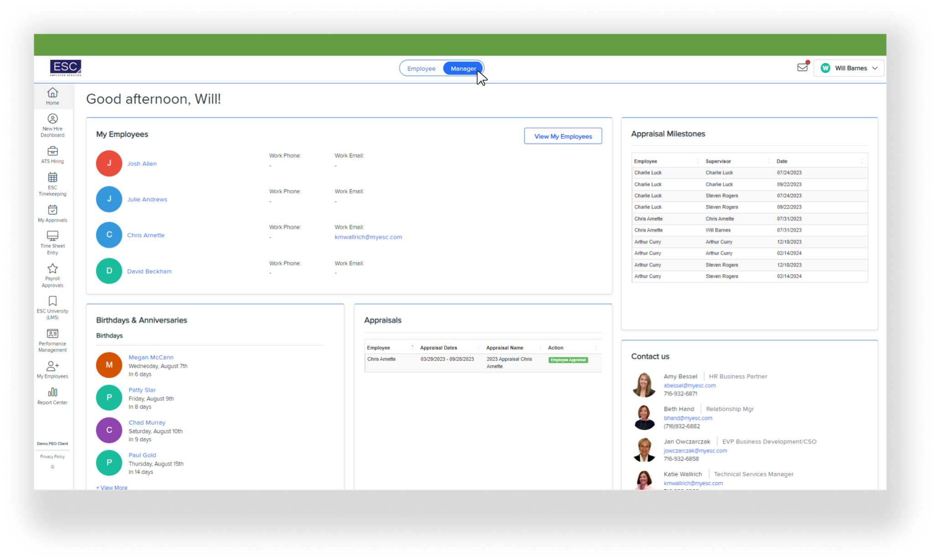This screenshot has height=560, width=934.
Task: Click Megan McCann's orange birthday avatar
Action: click(109, 365)
